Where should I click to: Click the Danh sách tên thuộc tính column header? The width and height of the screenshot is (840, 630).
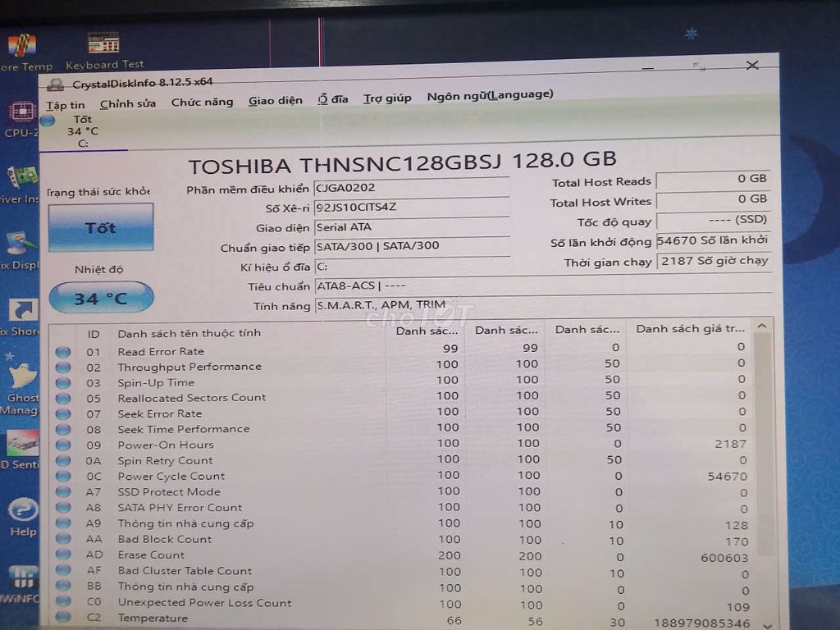[189, 333]
